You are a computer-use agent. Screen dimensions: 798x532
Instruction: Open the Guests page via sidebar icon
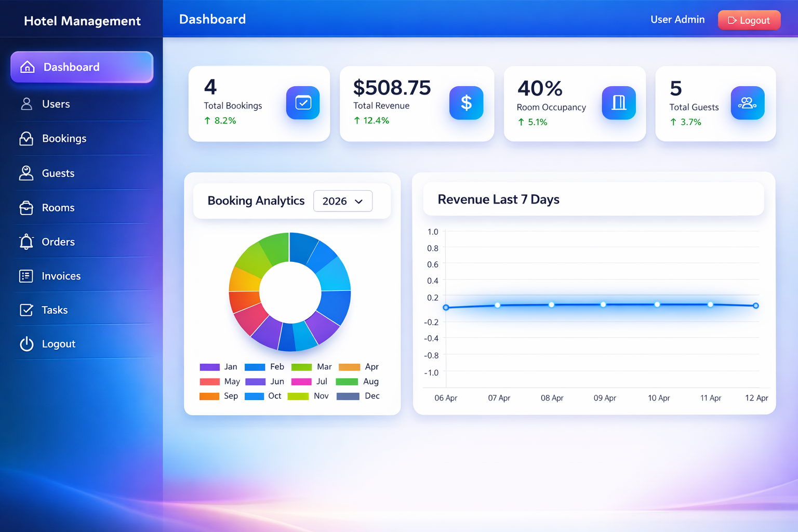[26, 173]
